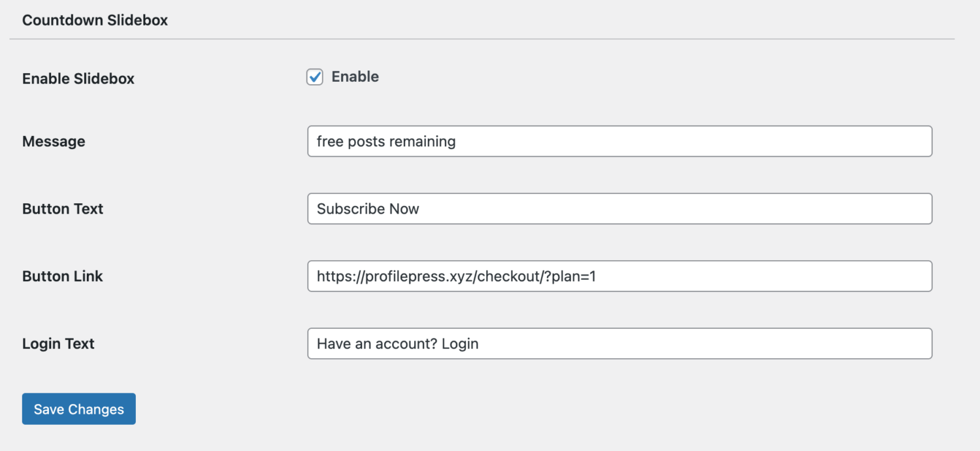This screenshot has height=451, width=980.
Task: Click the "Enable" label beside the checkbox
Action: coord(355,77)
